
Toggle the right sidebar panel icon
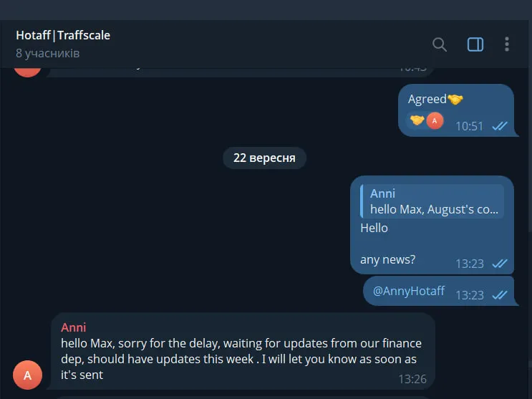[475, 44]
